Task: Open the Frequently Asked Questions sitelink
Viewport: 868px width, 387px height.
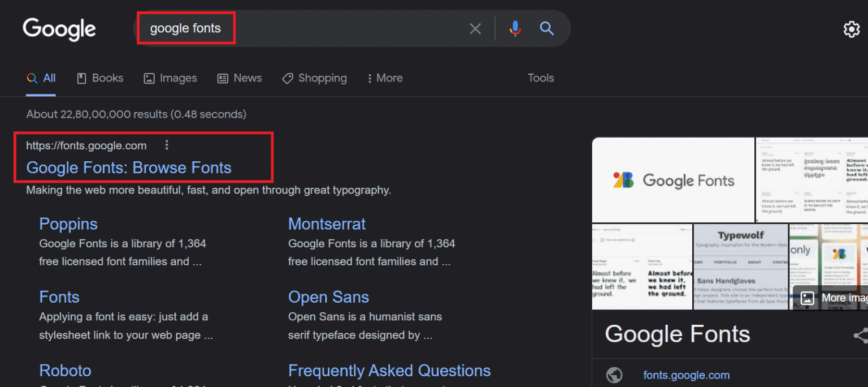Action: pos(389,371)
